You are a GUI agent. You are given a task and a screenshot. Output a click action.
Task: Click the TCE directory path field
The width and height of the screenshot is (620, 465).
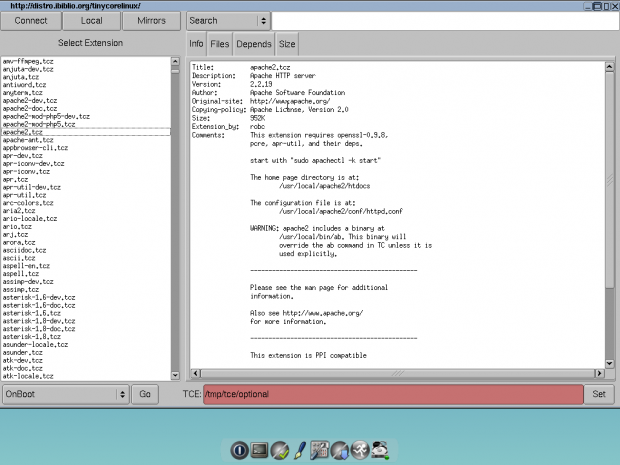point(393,394)
